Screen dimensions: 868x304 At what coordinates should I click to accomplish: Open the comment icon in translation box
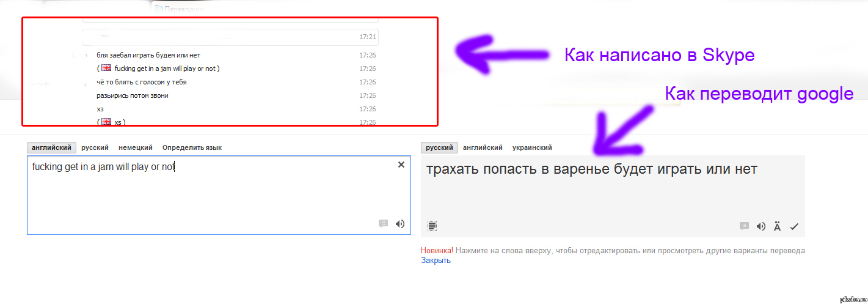click(x=744, y=226)
